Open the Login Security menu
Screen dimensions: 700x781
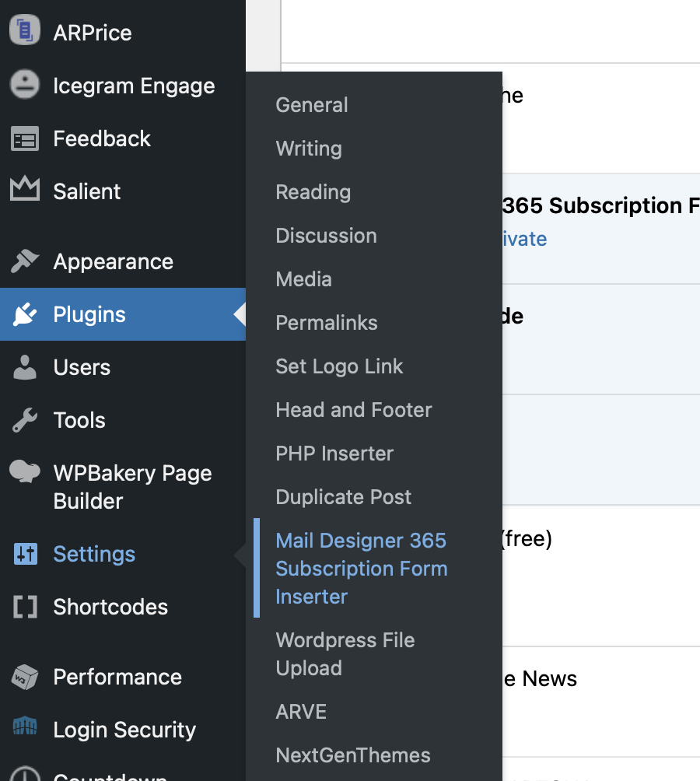[x=124, y=730]
